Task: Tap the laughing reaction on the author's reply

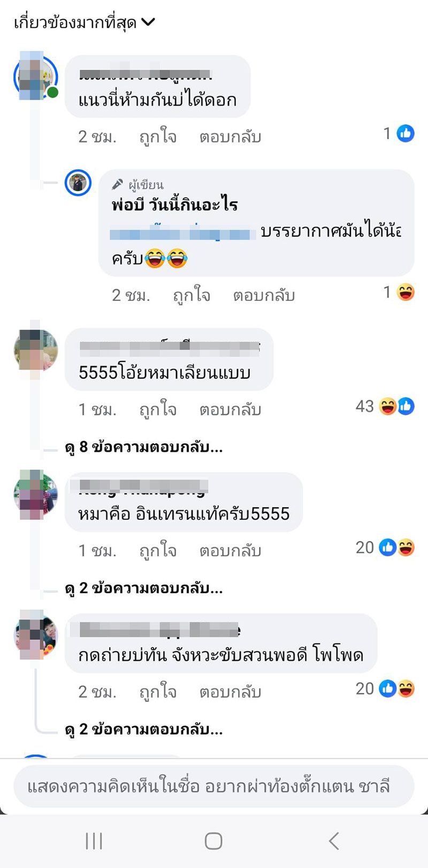Action: coord(406,292)
